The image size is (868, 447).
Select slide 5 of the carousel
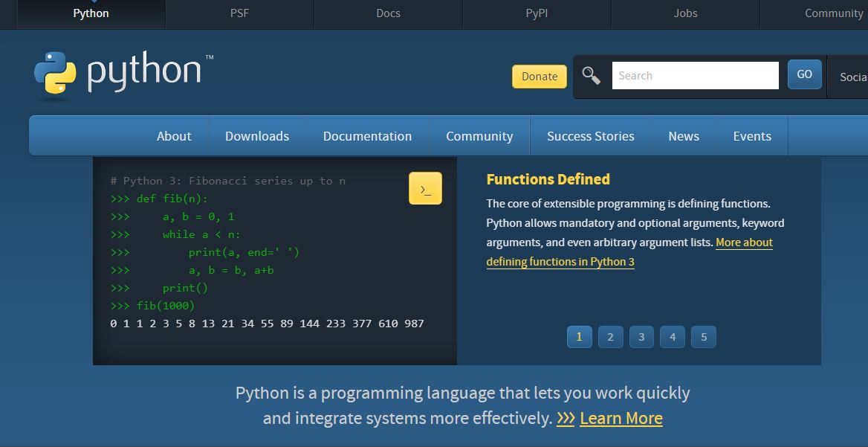[x=704, y=337]
